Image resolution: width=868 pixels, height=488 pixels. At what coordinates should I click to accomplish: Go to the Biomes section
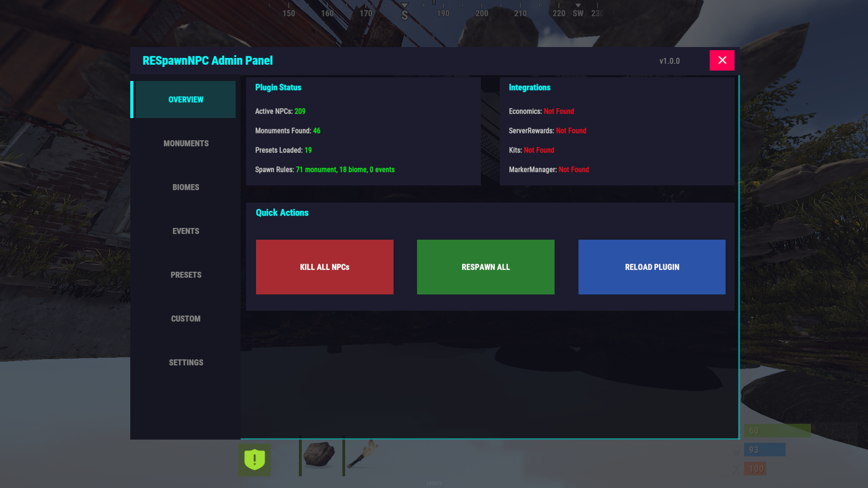(185, 187)
